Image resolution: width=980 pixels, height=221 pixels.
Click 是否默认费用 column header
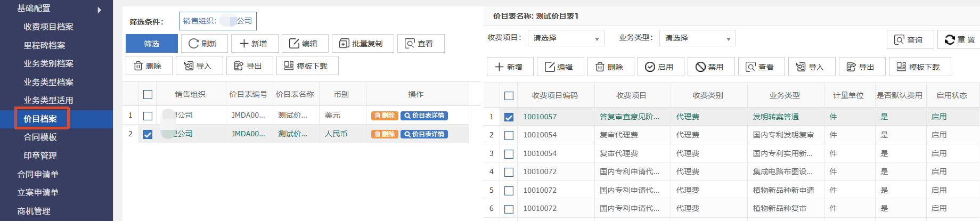coord(900,95)
